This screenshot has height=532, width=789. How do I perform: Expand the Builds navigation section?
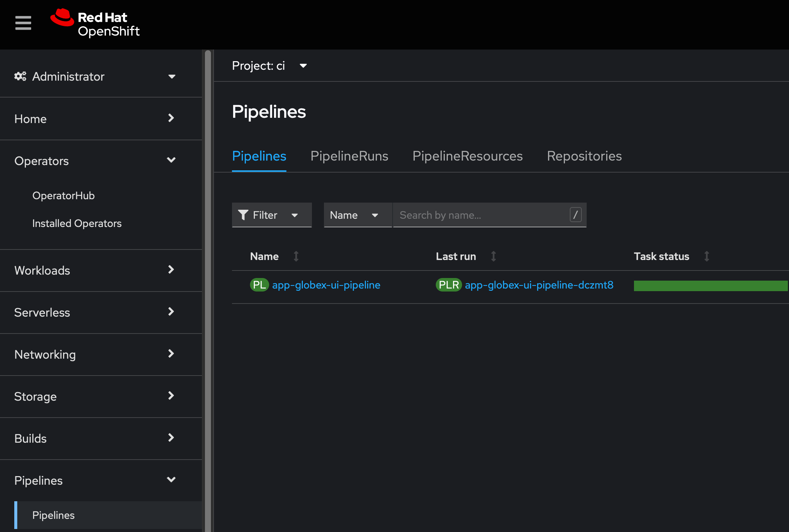(95, 438)
